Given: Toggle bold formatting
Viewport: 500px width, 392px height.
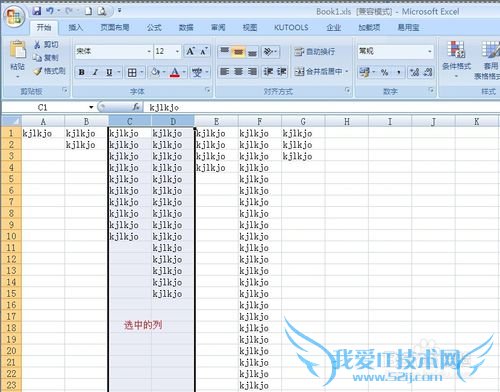Looking at the screenshot, I should point(82,72).
